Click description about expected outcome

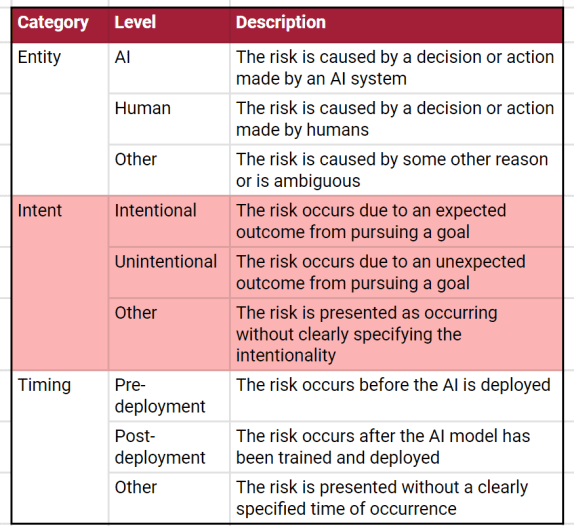point(396,221)
